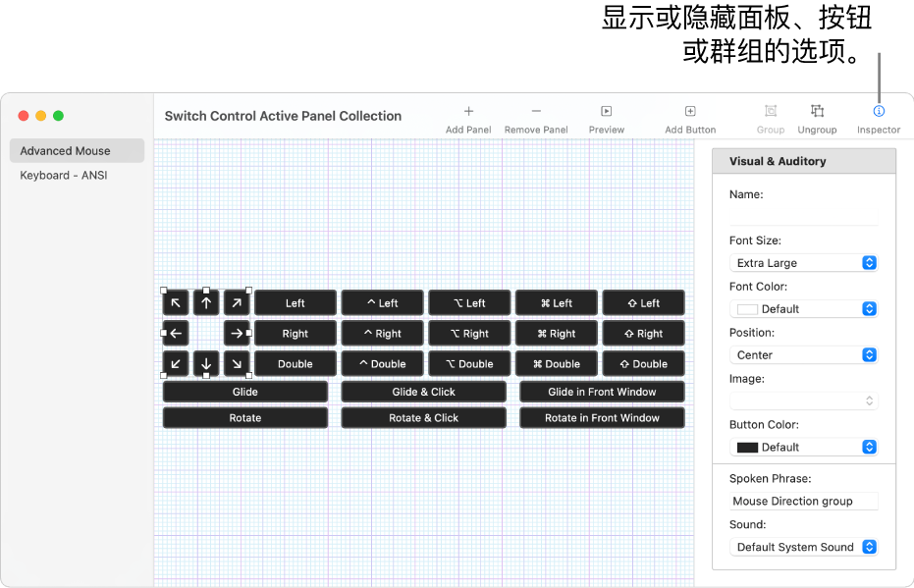
Task: Select the plain Double click button
Action: pos(296,363)
